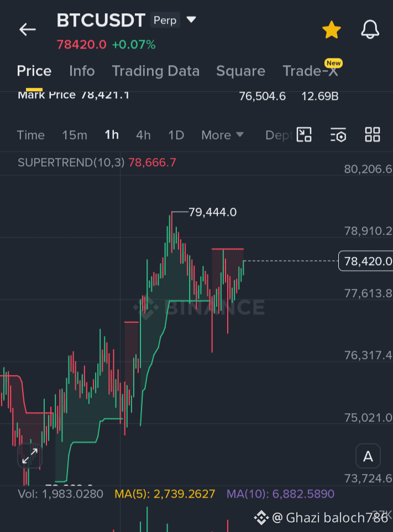Click the 75,021.0 price axis label
Image resolution: width=393 pixels, height=532 pixels.
tap(368, 418)
